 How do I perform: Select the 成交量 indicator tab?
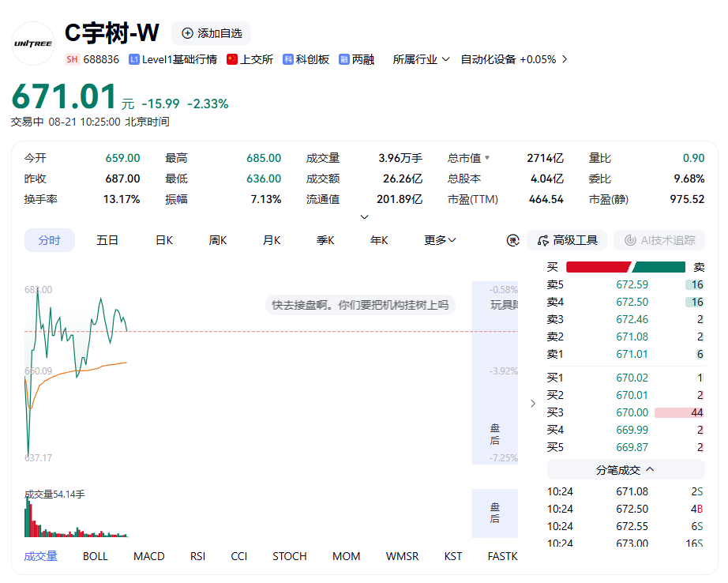tap(41, 556)
